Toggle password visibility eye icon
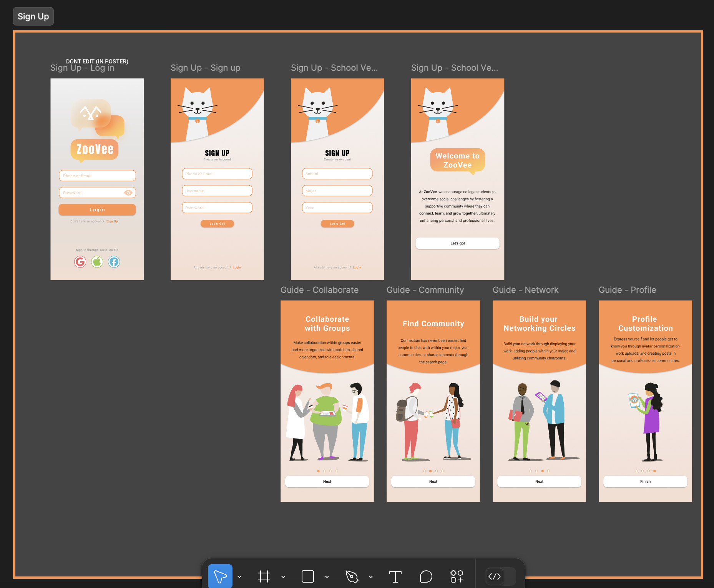Image resolution: width=714 pixels, height=588 pixels. [128, 193]
